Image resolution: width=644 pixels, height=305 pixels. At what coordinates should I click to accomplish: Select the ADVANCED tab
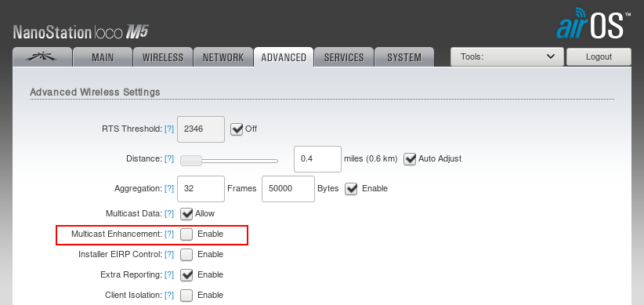tap(284, 57)
